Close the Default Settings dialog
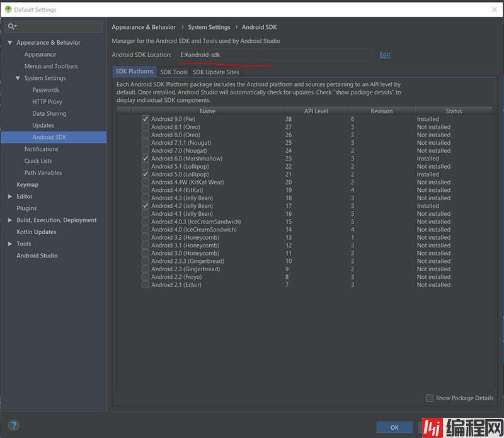 pyautogui.click(x=495, y=9)
